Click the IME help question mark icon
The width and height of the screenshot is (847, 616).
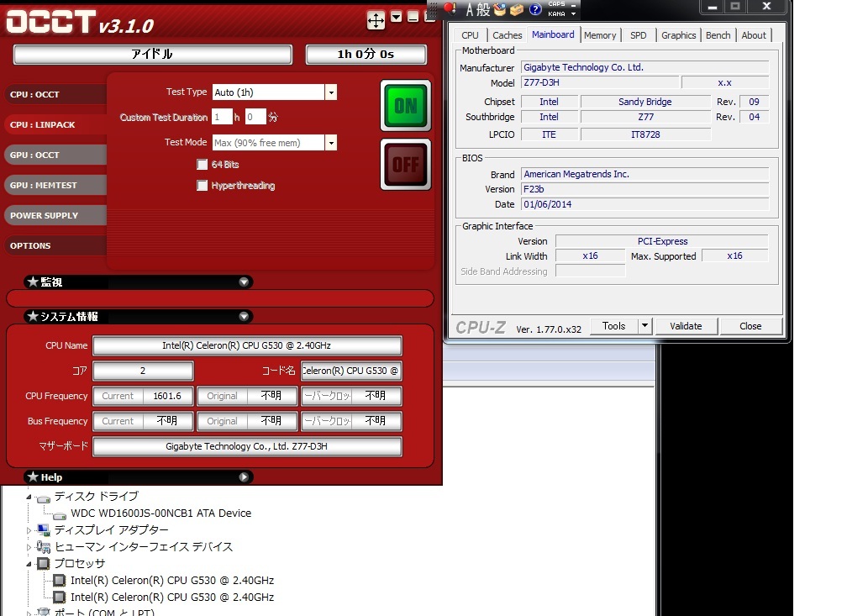coord(535,10)
